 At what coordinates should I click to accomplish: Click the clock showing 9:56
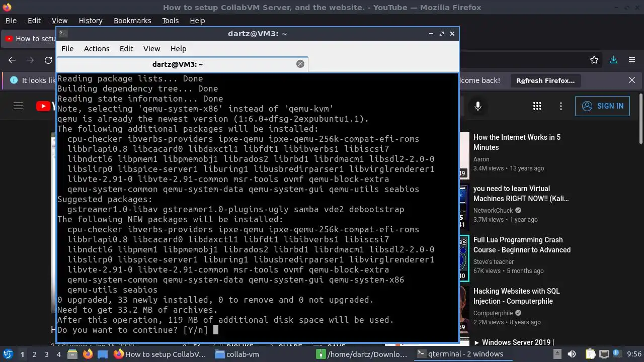(634, 354)
